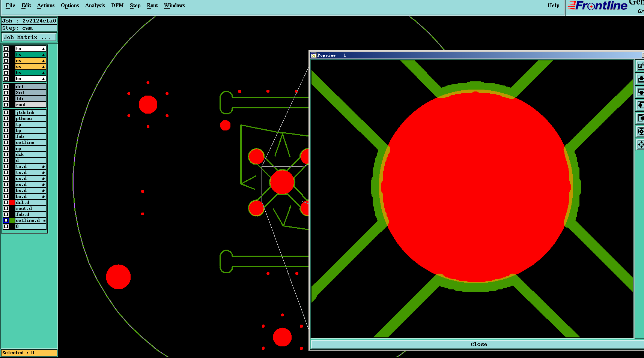
Task: Click the zoom in arrows icon in Popview
Action: pos(640,131)
